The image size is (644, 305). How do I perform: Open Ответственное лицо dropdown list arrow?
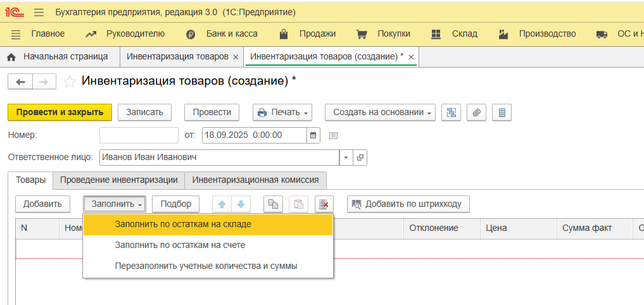coord(346,158)
